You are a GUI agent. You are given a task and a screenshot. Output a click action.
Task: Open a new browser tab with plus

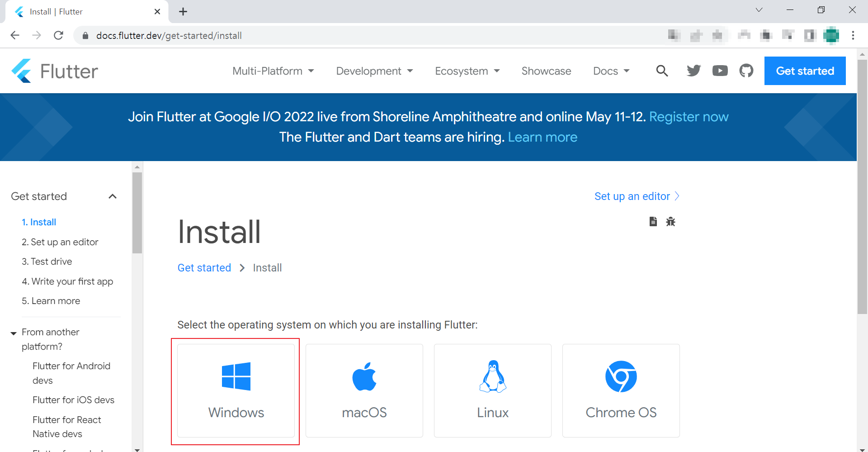(183, 12)
